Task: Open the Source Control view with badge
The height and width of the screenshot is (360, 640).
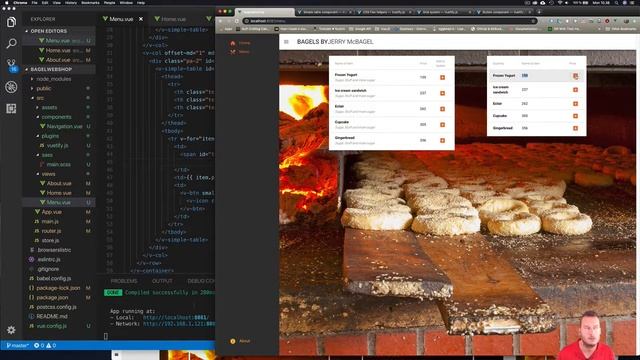Action: 11,65
